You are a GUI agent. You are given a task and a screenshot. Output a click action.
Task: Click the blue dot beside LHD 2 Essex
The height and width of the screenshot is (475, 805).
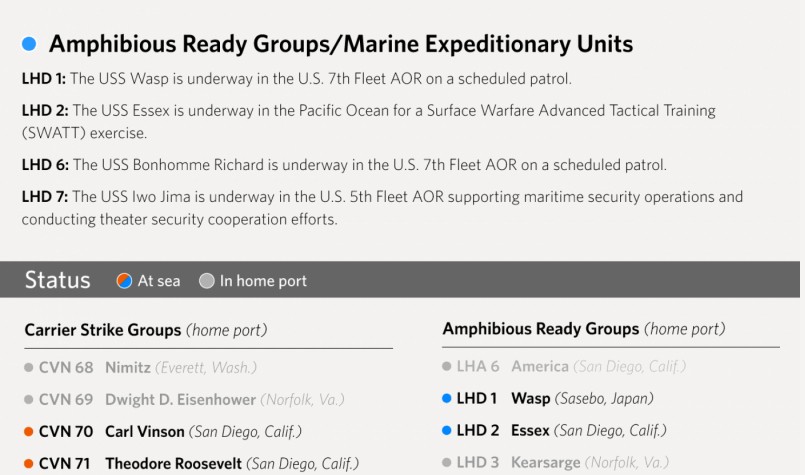tap(447, 431)
